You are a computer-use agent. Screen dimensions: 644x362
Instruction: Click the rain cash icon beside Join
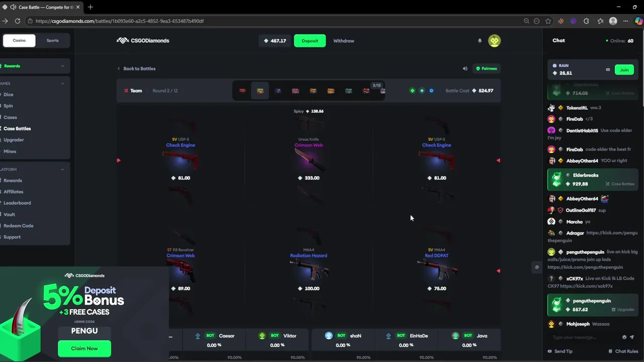click(x=608, y=70)
